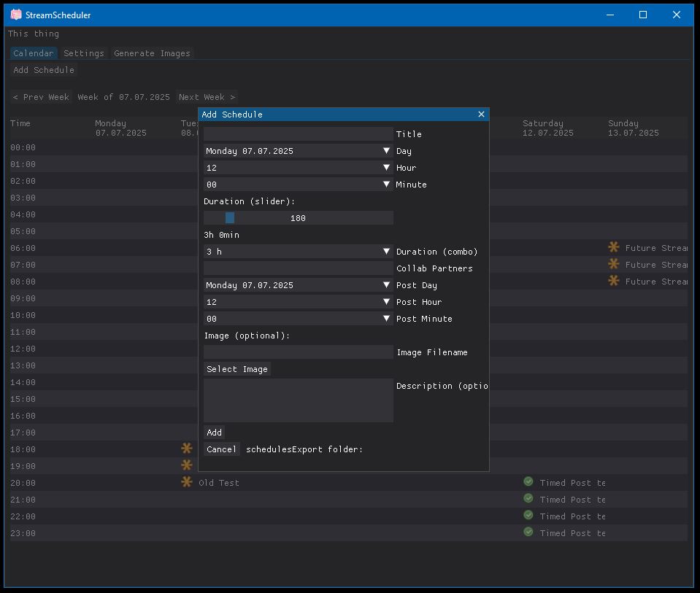
Task: Click the asterisk icon beside the Old Test event
Action: click(x=187, y=481)
